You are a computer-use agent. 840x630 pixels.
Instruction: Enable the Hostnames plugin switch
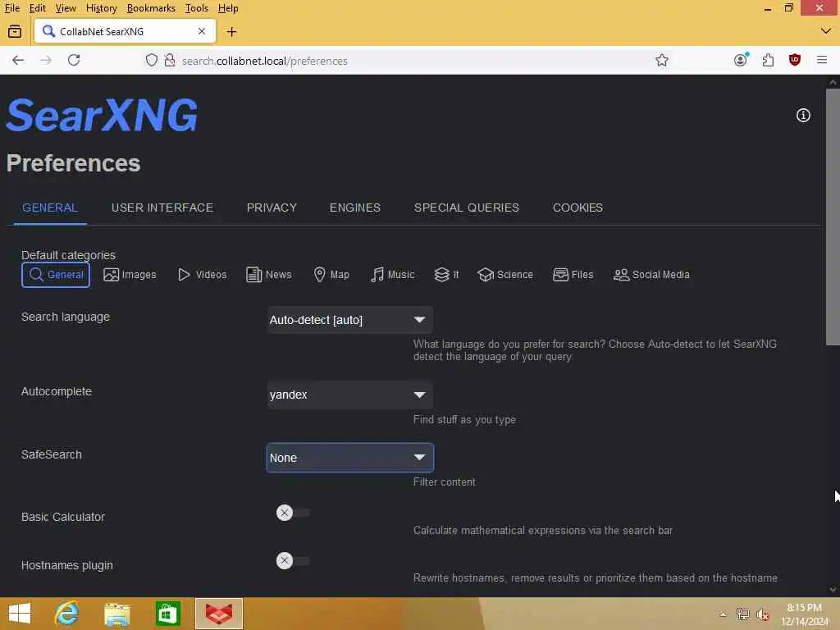click(293, 561)
